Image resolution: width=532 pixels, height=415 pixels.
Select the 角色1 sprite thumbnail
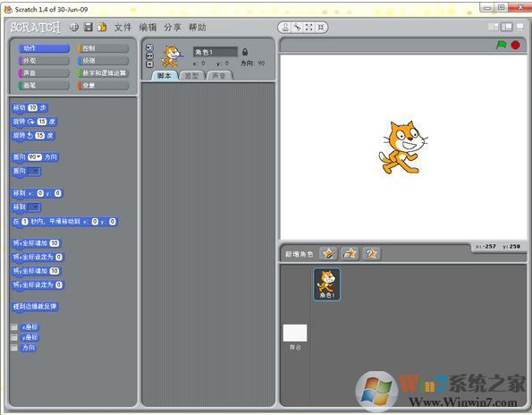pyautogui.click(x=327, y=284)
